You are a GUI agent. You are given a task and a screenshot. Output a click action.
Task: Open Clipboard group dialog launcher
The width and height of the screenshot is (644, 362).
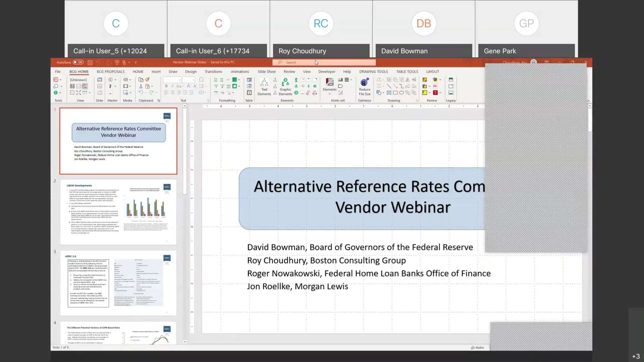159,101
